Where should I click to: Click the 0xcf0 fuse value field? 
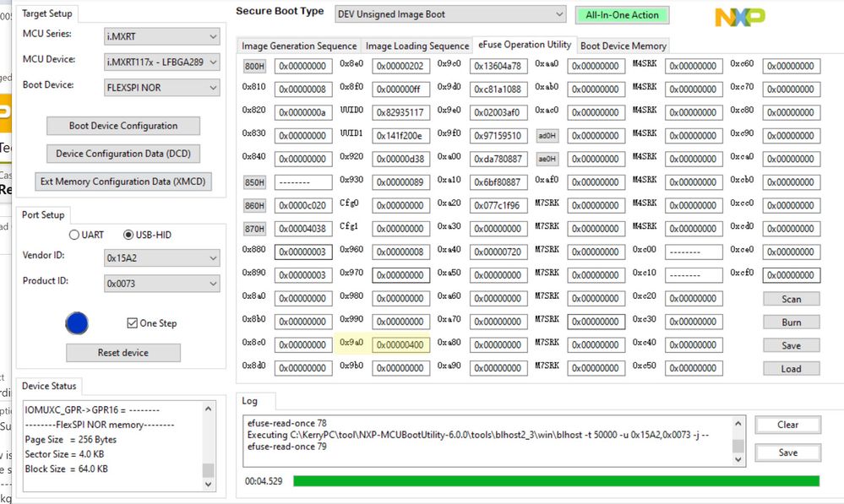(792, 275)
